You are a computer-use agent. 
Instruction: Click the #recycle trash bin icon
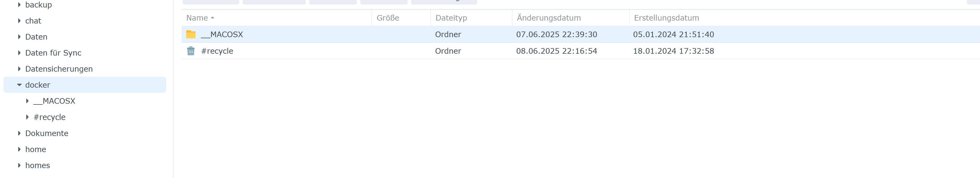pyautogui.click(x=191, y=51)
